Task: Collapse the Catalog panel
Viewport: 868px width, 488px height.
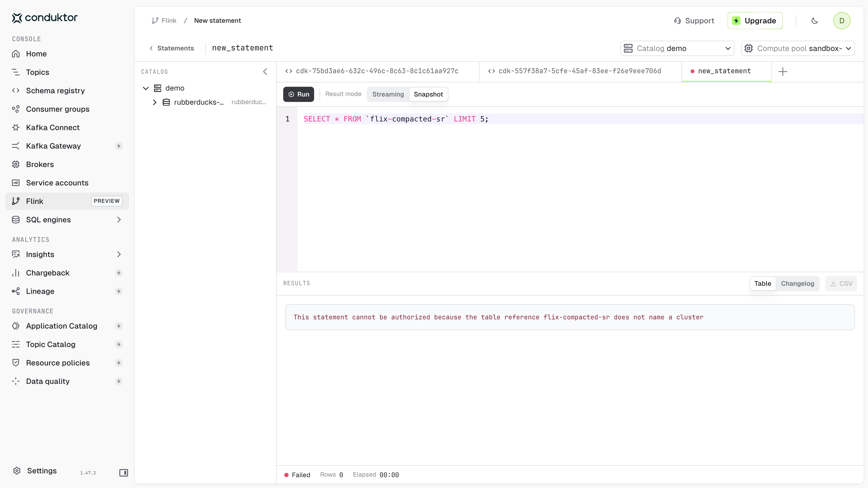Action: tap(265, 72)
